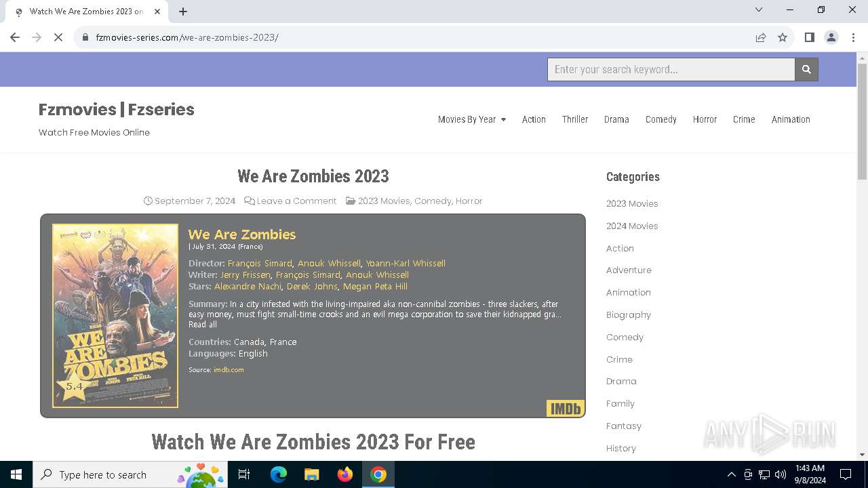
Task: Go back to previous page
Action: (15, 37)
